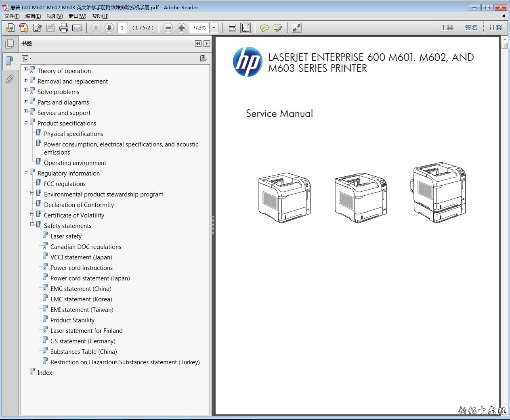Open the zoom percentage dropdown
The width and height of the screenshot is (510, 420).
pos(214,28)
